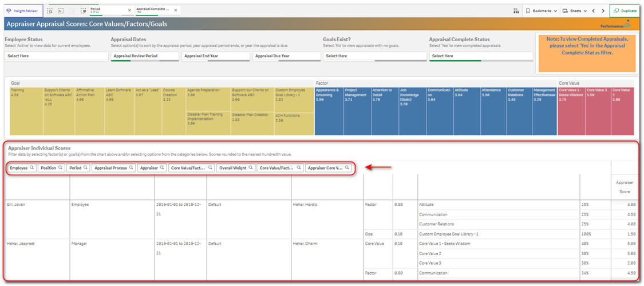Viewport: 644px width, 286px height.
Task: Select the Attention to Detail factor tile
Action: click(385, 111)
